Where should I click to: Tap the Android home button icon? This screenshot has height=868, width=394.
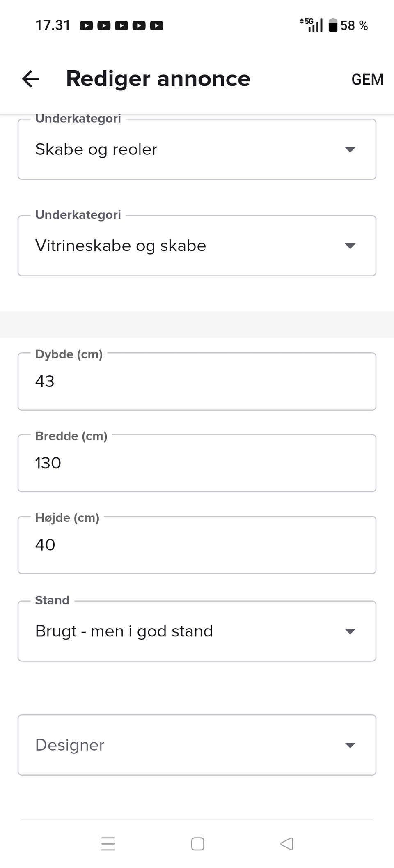[x=197, y=844]
